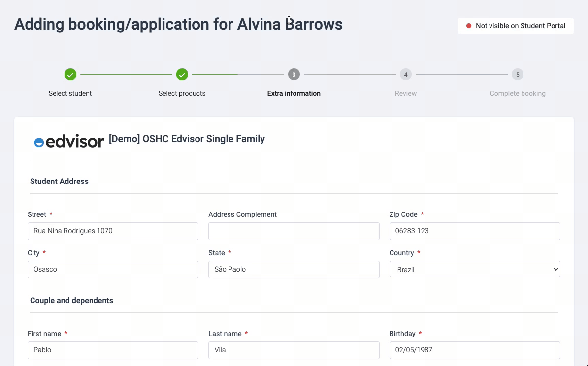Open the Country dropdown showing Brazil
Image resolution: width=588 pixels, height=366 pixels.
[x=475, y=270]
